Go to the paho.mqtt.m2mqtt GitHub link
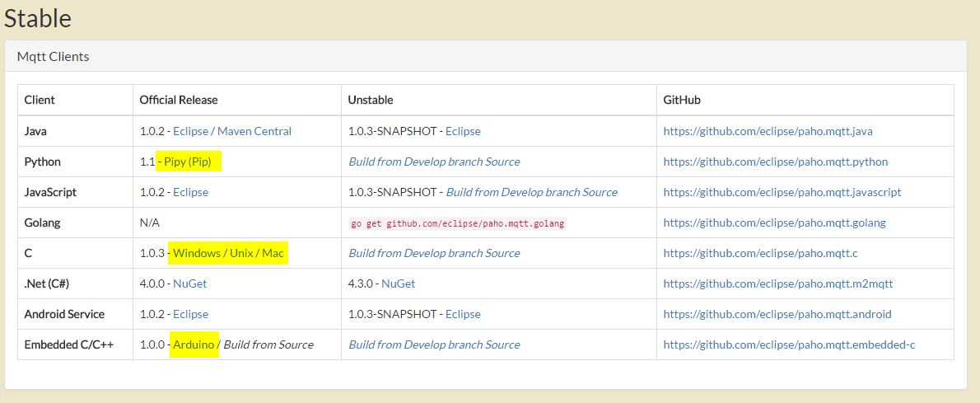Viewport: 980px width, 403px height. 777,284
